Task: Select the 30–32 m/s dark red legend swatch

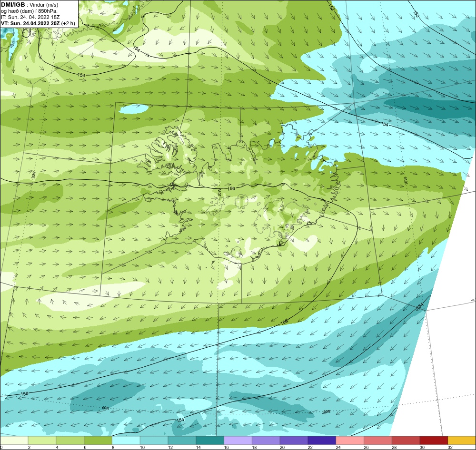Action: click(434, 440)
